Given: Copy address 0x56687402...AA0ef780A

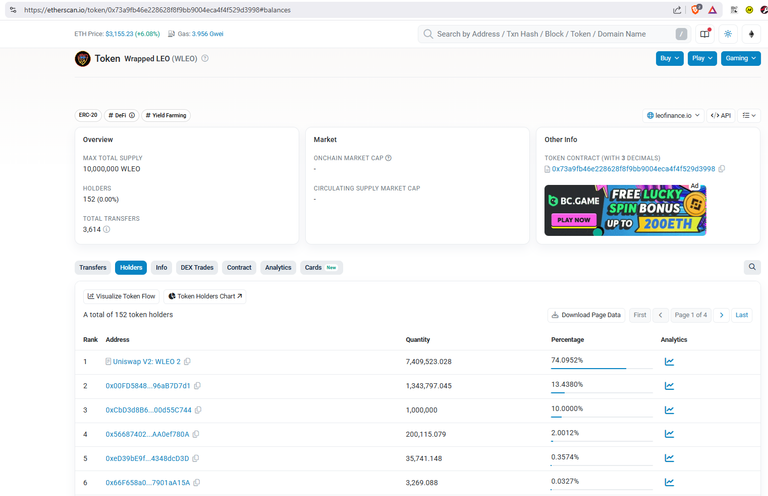Looking at the screenshot, I should click(x=196, y=434).
